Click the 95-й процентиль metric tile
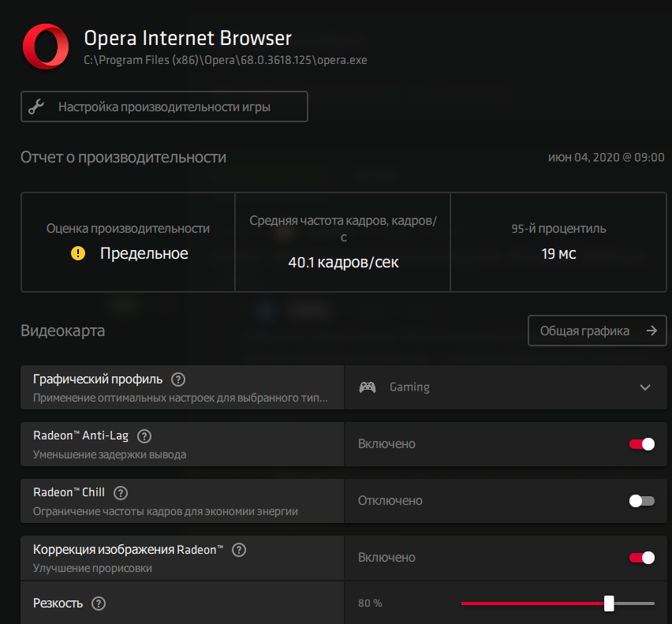 point(558,242)
